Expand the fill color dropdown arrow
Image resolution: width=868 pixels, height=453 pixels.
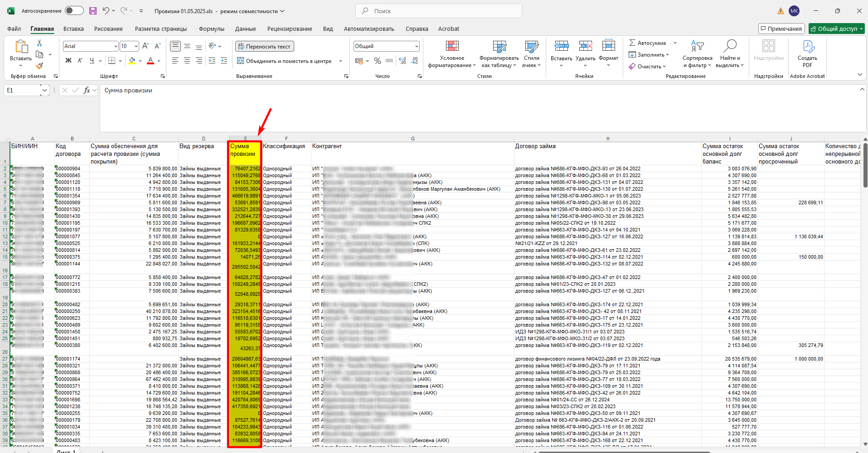(x=141, y=61)
